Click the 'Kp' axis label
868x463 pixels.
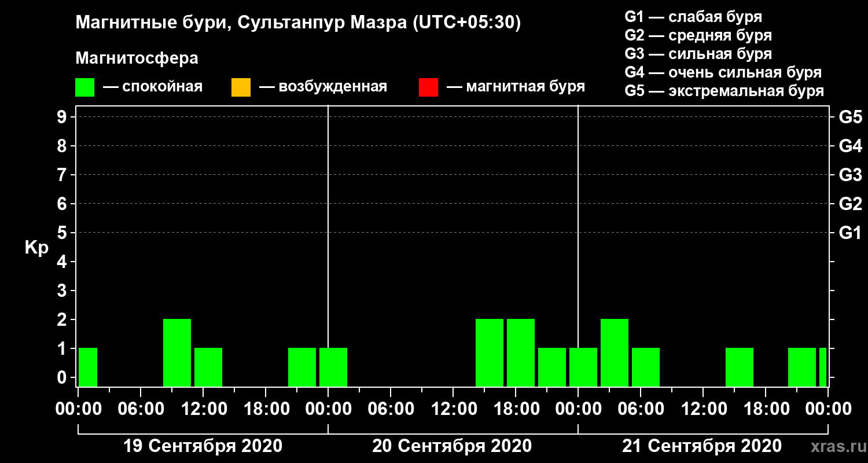(x=36, y=248)
